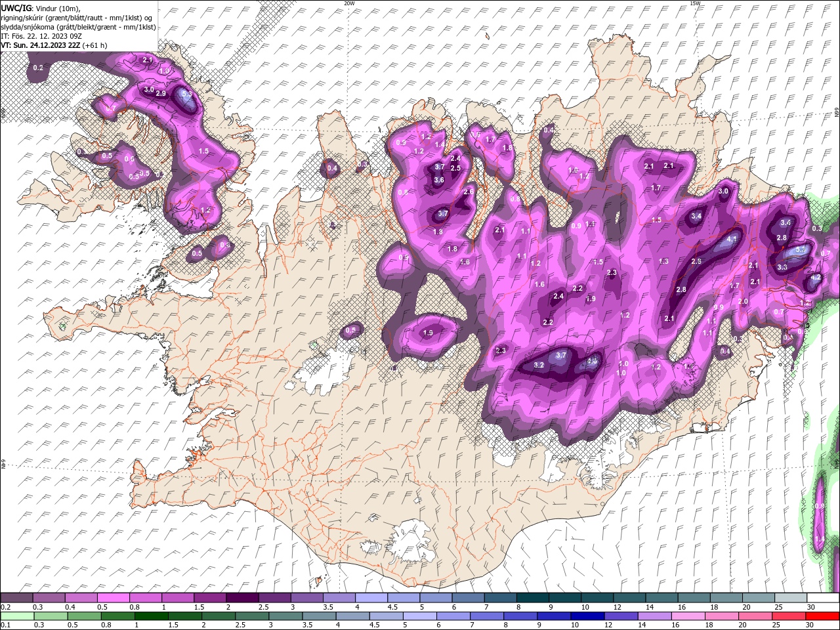This screenshot has width=840, height=630.
Task: Choose the dark grey-purple 0.2 swatch in upper legend row
Action: click(16, 598)
